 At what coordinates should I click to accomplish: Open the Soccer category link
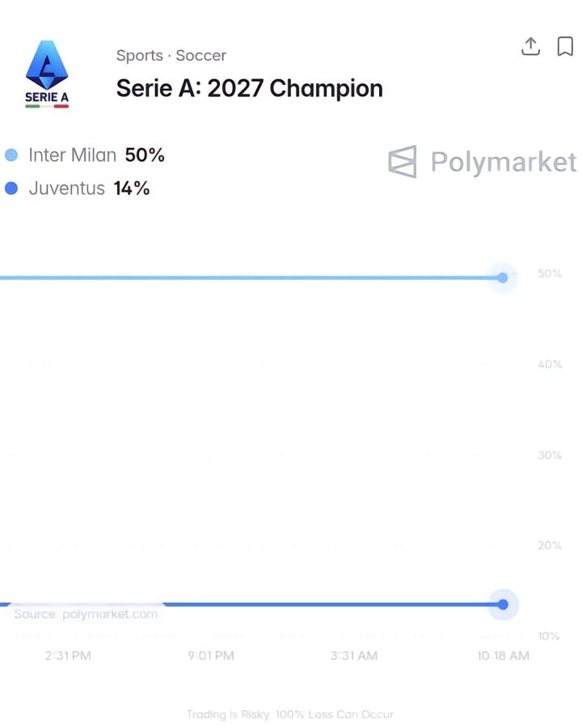(x=201, y=56)
